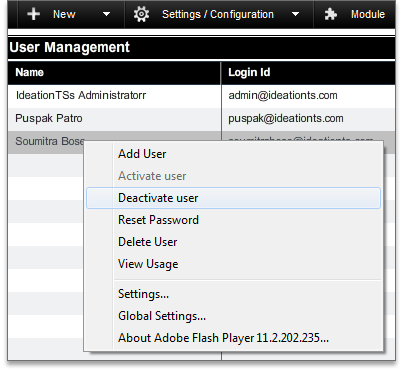The width and height of the screenshot is (402, 370).
Task: Select the Puspak Patro user row
Action: pyautogui.click(x=201, y=119)
